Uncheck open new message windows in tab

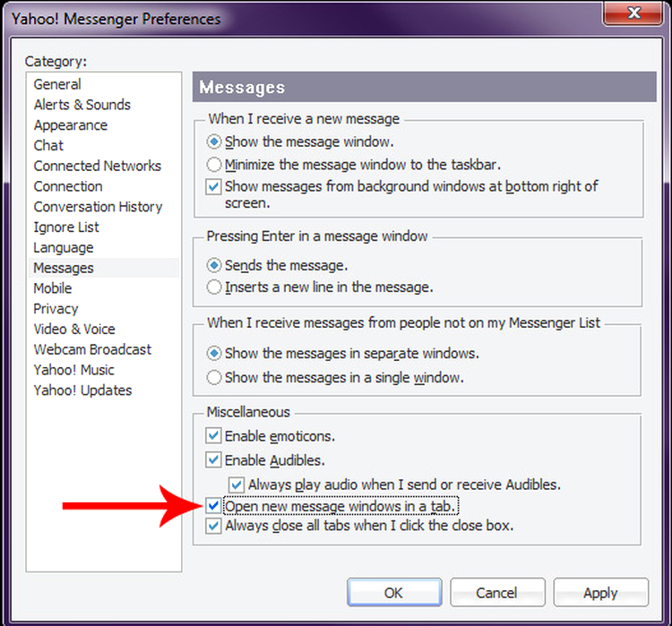pos(213,506)
